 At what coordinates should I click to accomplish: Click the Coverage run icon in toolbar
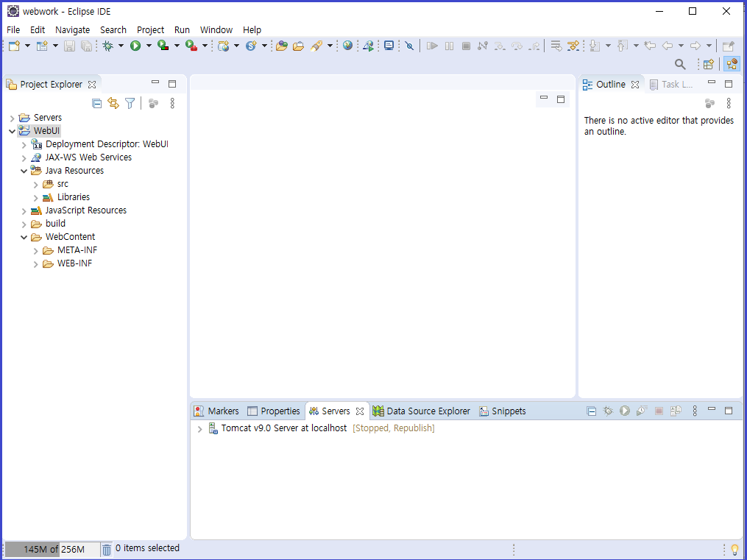coord(163,46)
